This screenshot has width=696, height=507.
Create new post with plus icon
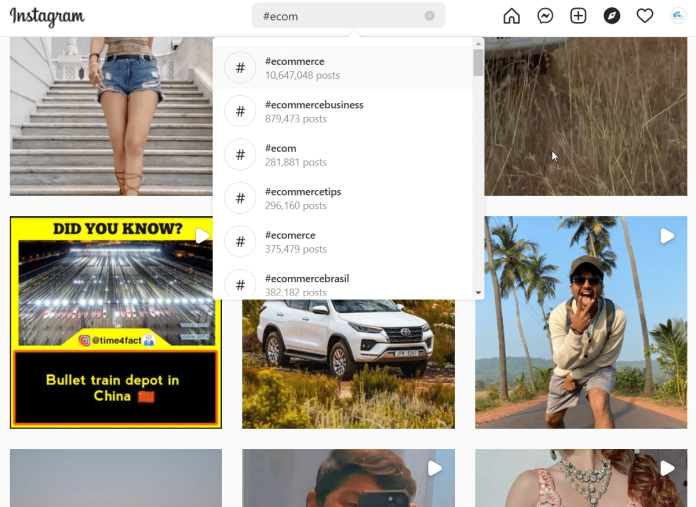(578, 16)
